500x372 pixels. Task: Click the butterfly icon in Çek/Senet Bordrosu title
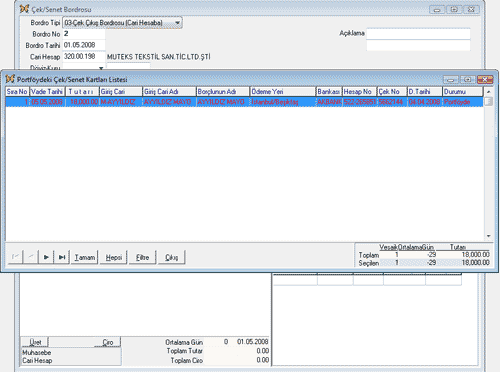tap(24, 9)
